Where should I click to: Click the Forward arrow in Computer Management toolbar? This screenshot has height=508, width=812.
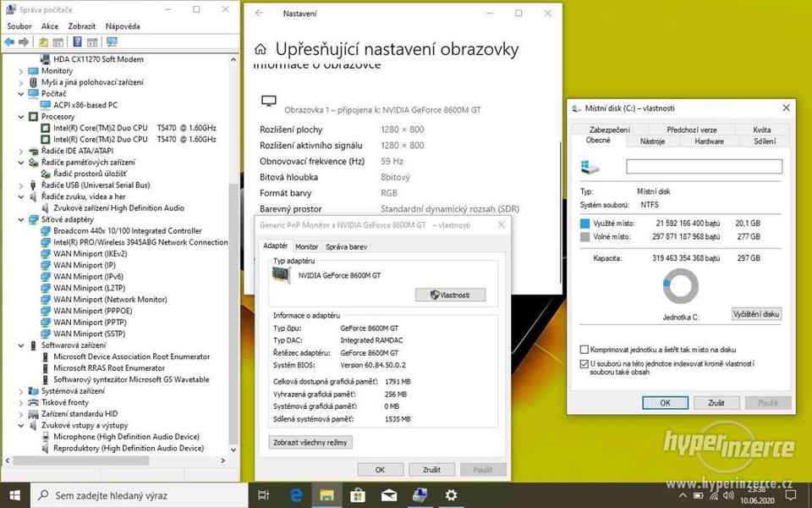tap(24, 42)
